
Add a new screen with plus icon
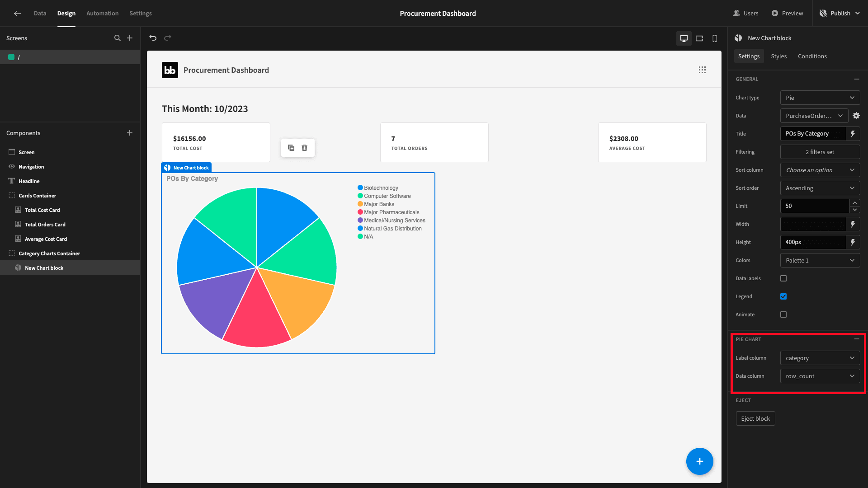pyautogui.click(x=130, y=38)
